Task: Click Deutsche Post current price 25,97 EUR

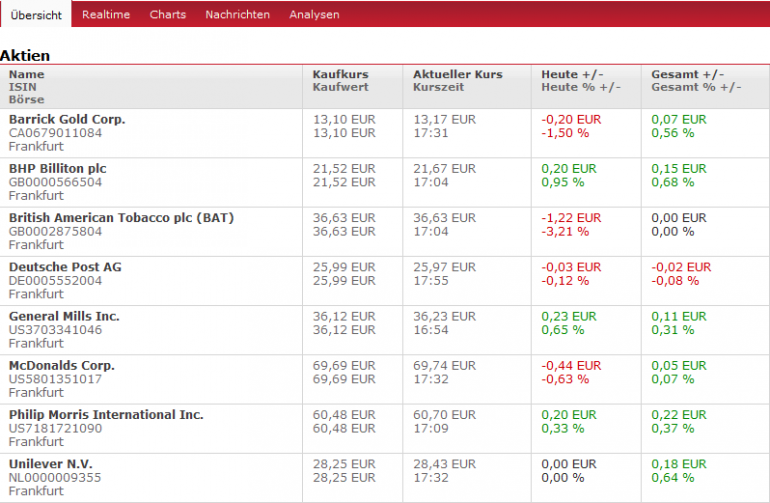Action: (x=444, y=267)
